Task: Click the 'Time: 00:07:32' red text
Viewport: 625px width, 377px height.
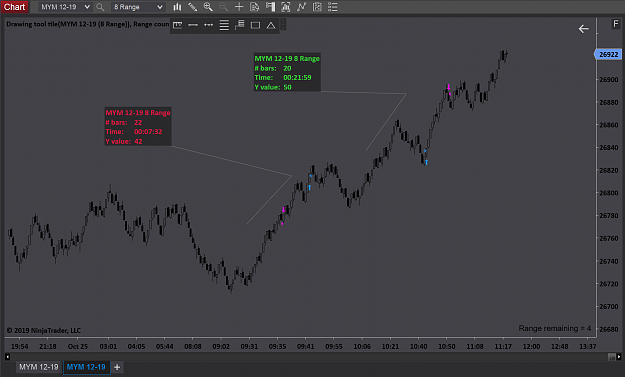Action: [x=134, y=132]
